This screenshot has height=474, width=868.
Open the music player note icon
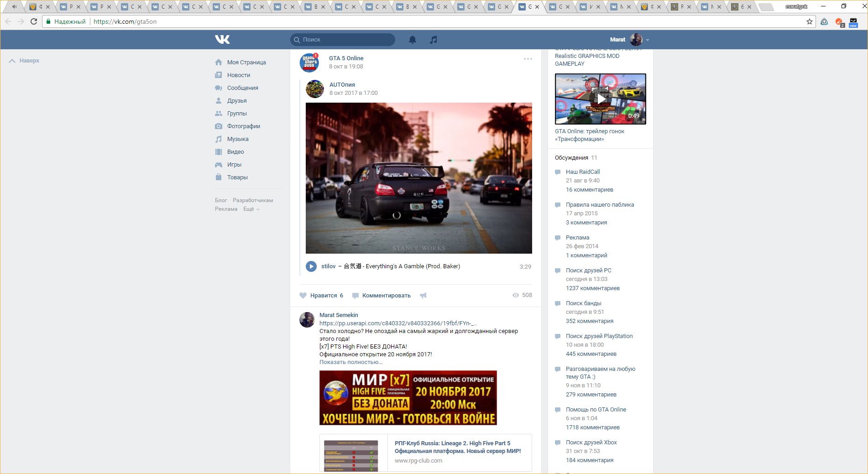pyautogui.click(x=434, y=40)
